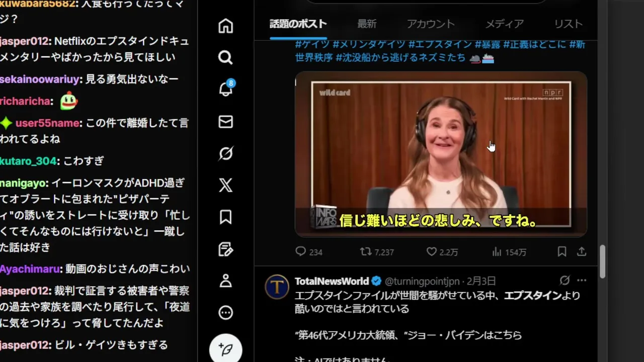Open the Articles pencil icon in sidebar
The width and height of the screenshot is (644, 362).
pos(225,249)
